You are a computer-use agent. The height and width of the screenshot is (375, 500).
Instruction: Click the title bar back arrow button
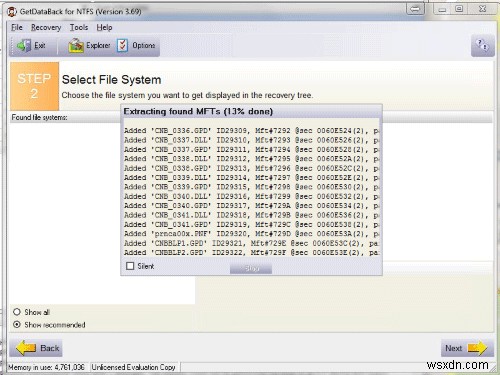click(x=415, y=9)
